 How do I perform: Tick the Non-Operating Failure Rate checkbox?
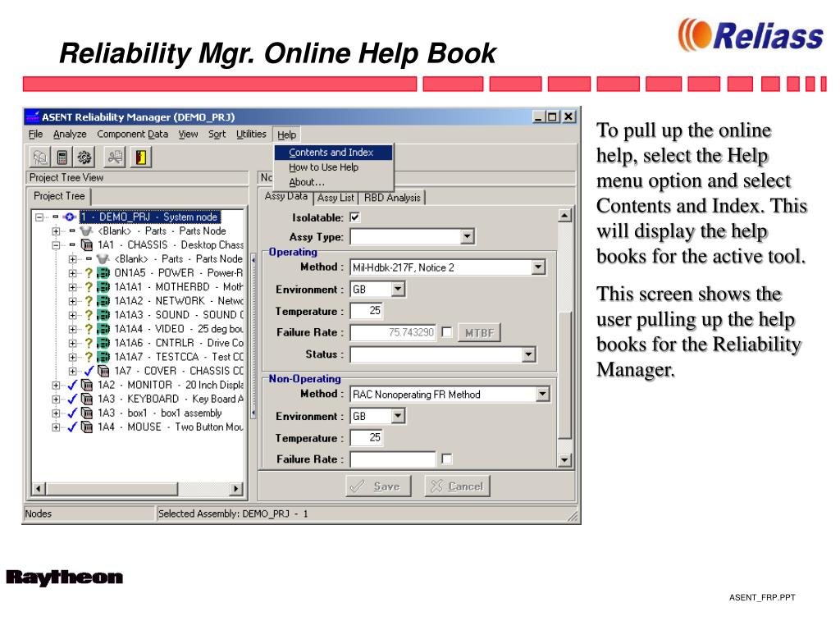(446, 459)
